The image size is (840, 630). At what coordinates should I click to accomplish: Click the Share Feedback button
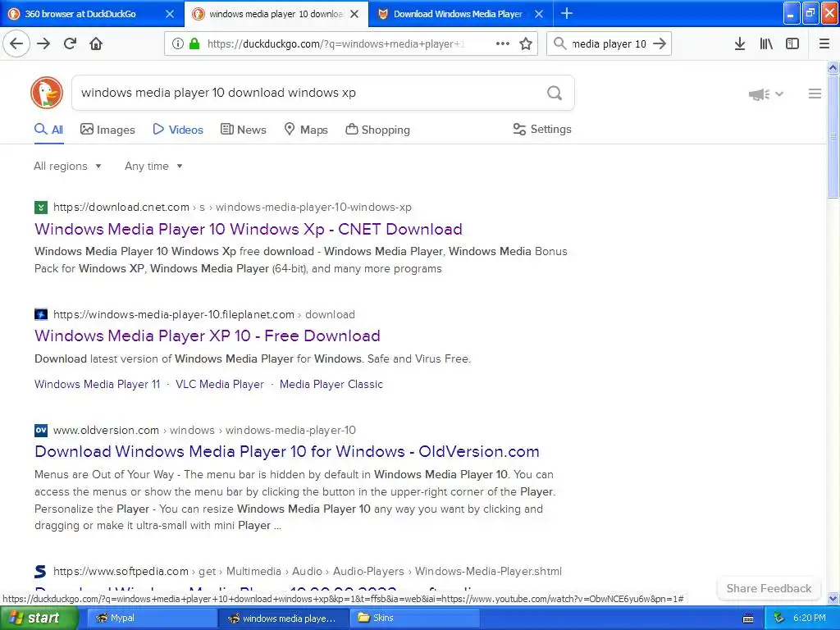[769, 588]
